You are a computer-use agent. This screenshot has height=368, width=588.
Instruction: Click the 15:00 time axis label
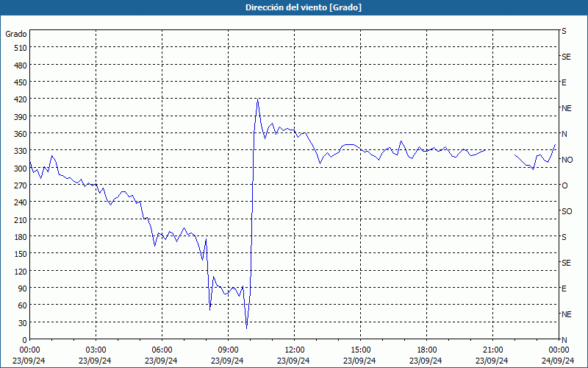[x=360, y=350]
